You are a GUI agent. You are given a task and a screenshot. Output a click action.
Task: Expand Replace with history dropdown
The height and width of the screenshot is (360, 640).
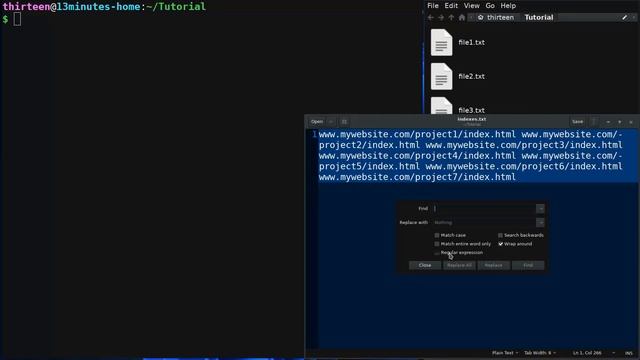click(x=540, y=222)
